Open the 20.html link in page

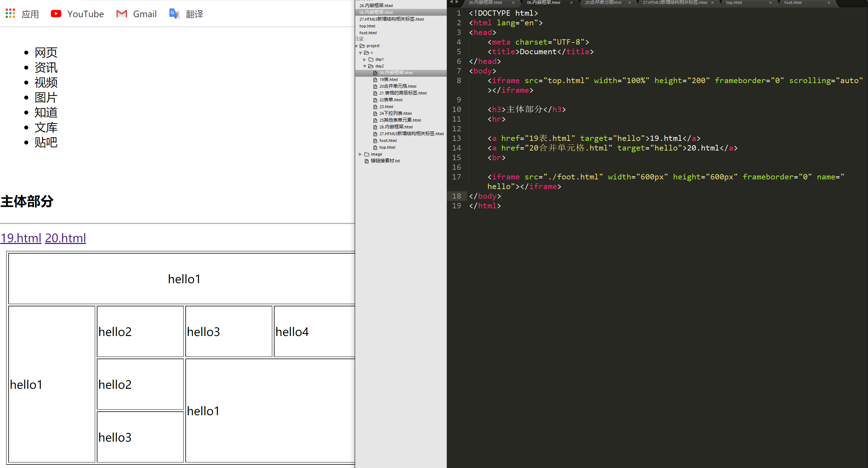(x=65, y=238)
